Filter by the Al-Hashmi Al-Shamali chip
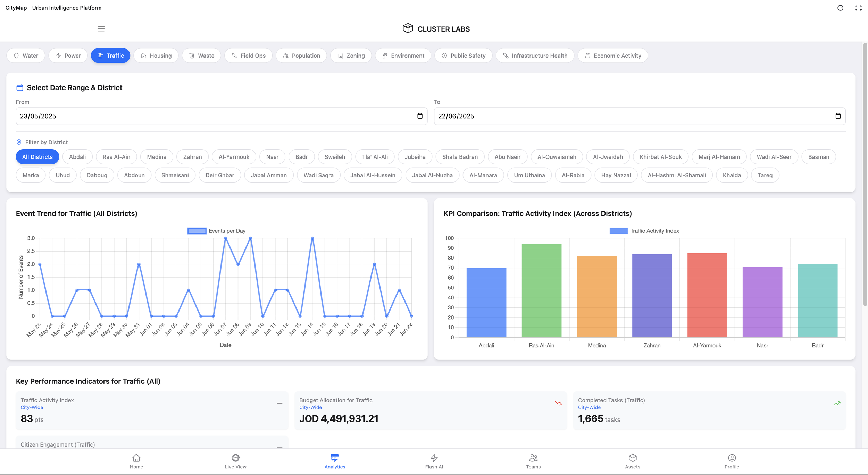Viewport: 868px width, 475px height. (x=677, y=175)
